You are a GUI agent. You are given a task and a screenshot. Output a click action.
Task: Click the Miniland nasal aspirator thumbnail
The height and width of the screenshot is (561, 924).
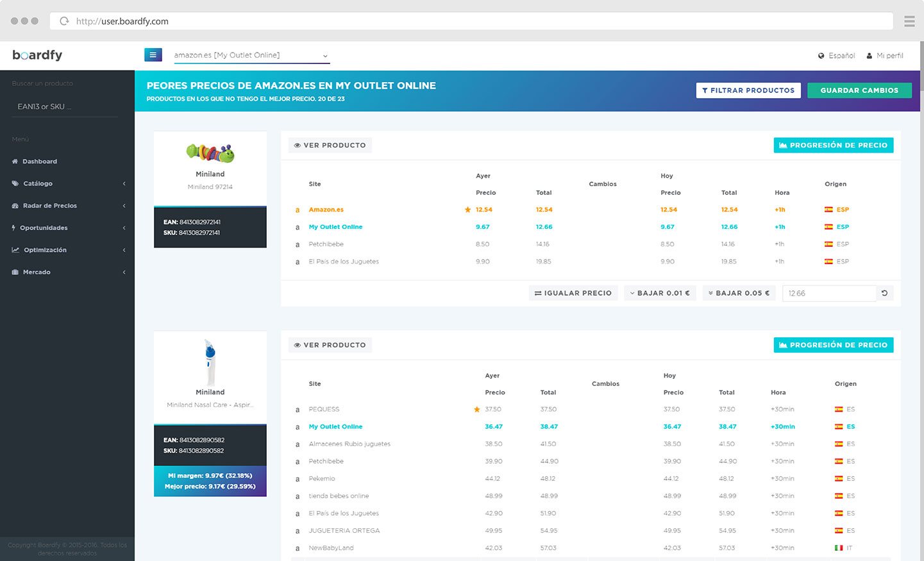pyautogui.click(x=210, y=362)
